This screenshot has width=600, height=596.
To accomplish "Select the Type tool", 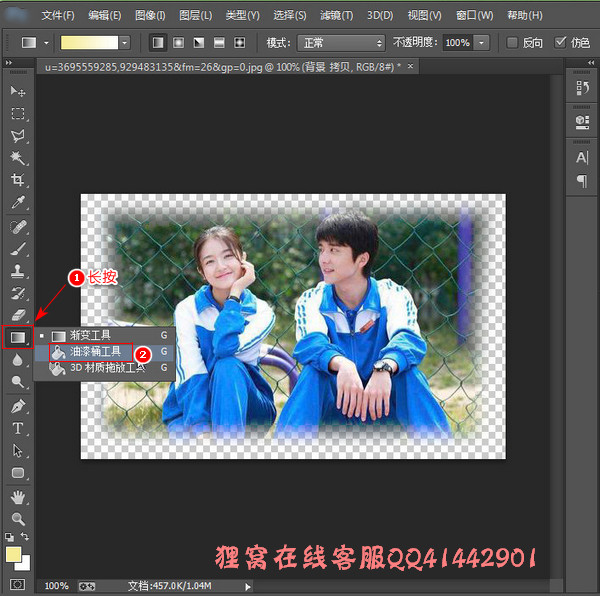I will pyautogui.click(x=17, y=428).
